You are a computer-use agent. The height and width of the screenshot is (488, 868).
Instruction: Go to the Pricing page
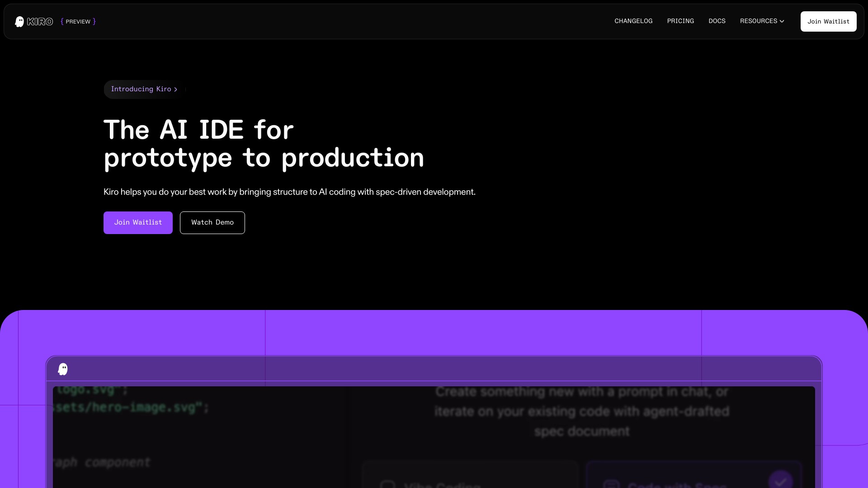click(680, 21)
